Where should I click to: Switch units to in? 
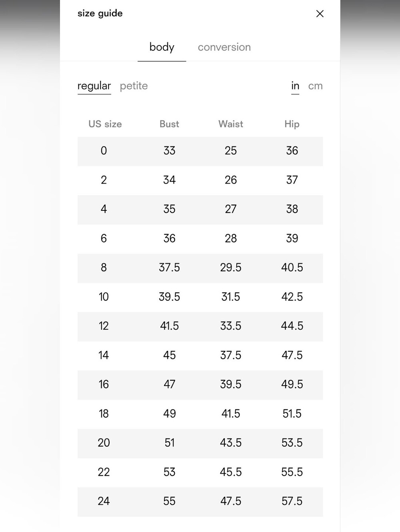pos(295,86)
